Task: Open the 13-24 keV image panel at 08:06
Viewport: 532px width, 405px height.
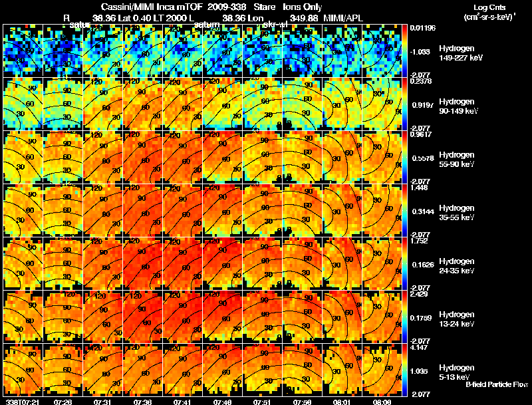Action: coord(382,317)
